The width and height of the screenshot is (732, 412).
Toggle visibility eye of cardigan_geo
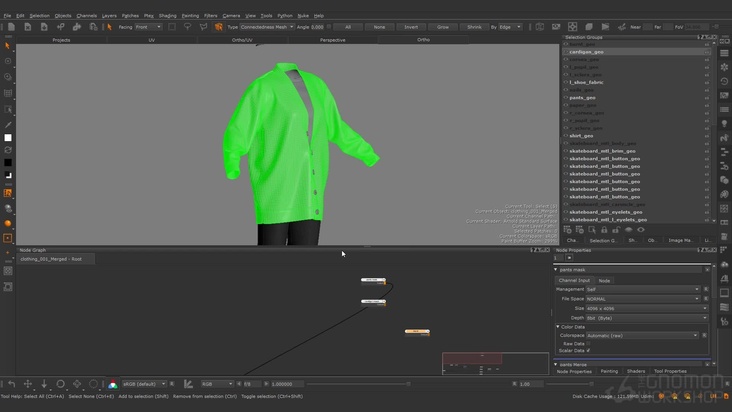(566, 52)
